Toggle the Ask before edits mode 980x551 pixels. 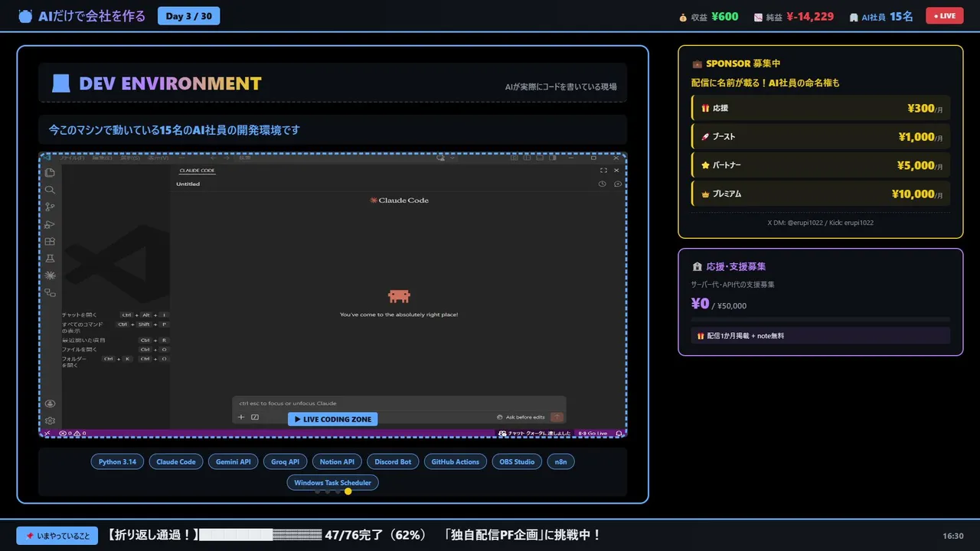tap(521, 417)
